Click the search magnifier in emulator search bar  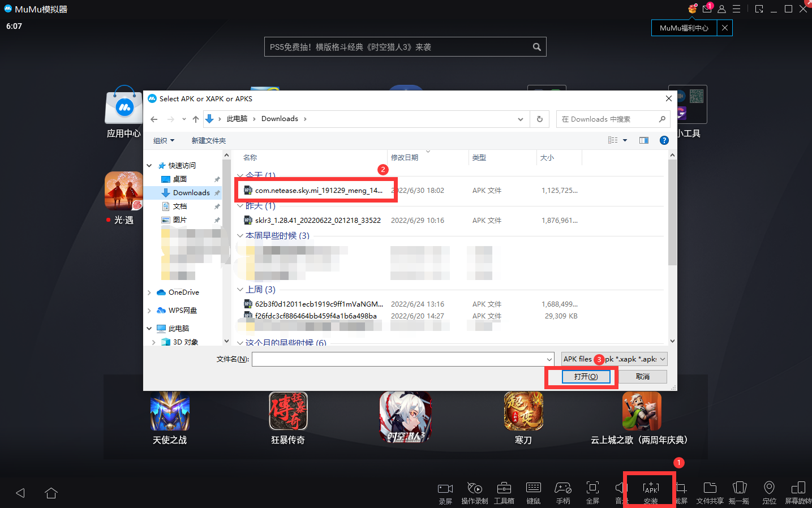pyautogui.click(x=536, y=47)
